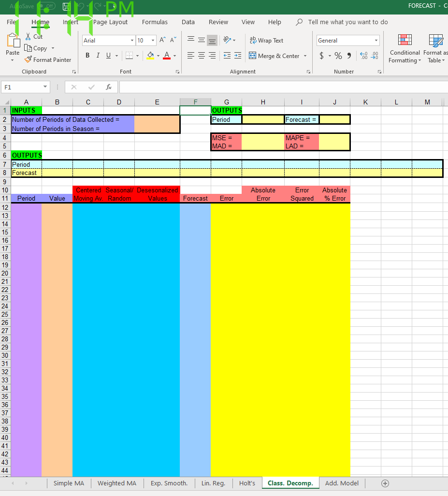The width and height of the screenshot is (448, 496).
Task: Center text horizontally
Action: [202, 56]
